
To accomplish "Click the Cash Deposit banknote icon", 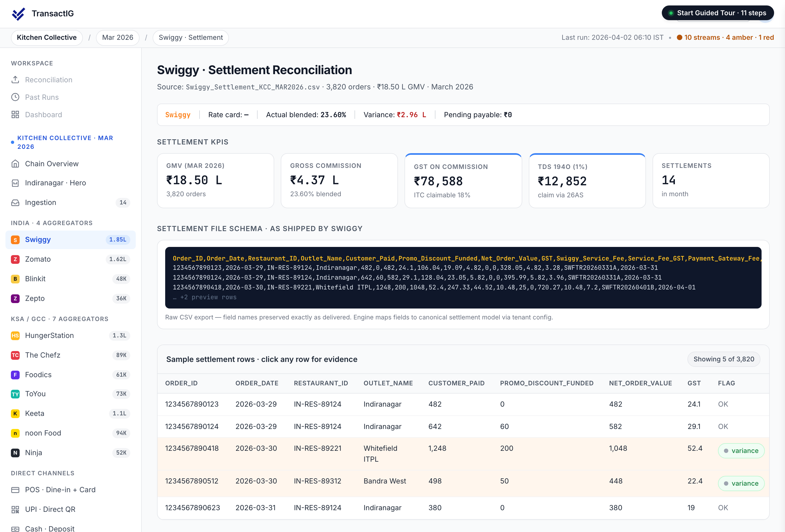I will point(15,529).
